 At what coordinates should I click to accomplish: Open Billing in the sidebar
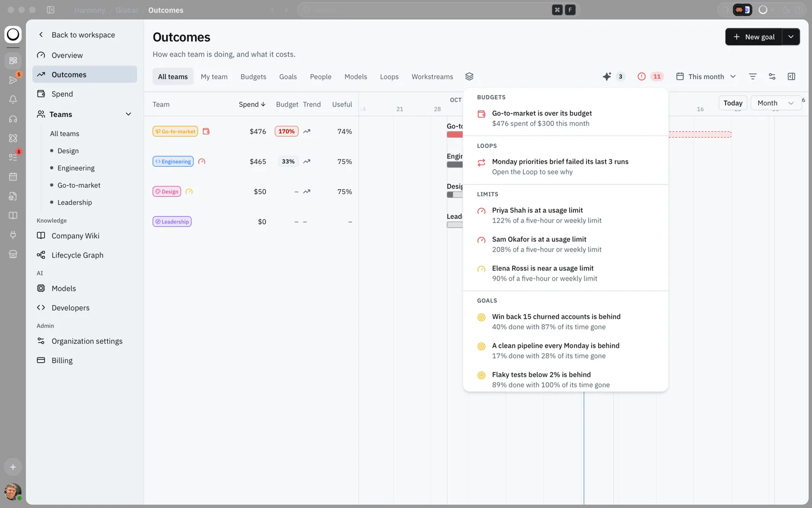point(84,360)
